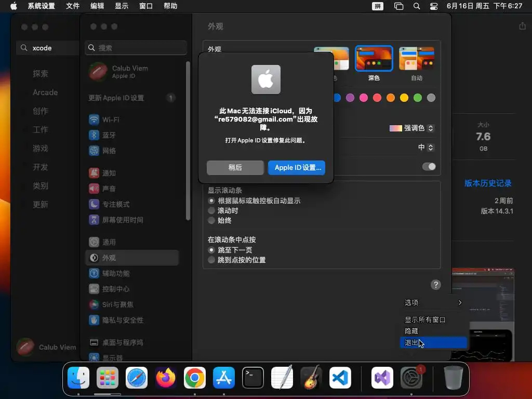532x399 pixels.
Task: Open the 窗口 menu in the menu bar
Action: point(146,6)
